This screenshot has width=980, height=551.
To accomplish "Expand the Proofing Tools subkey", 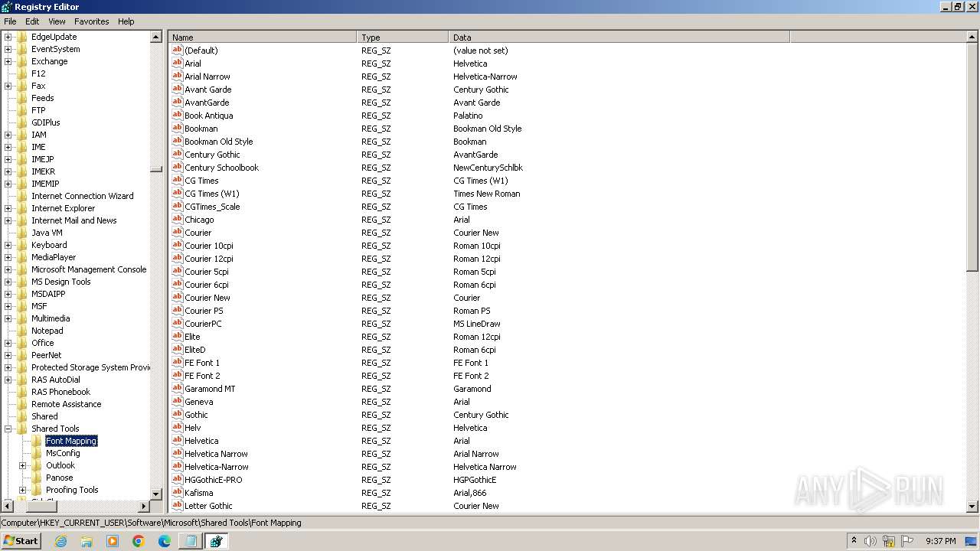I will click(22, 490).
